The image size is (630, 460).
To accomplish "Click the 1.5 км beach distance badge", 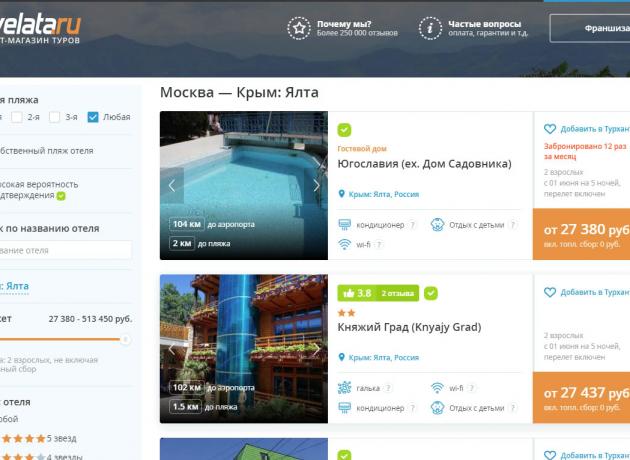I will pyautogui.click(x=185, y=407).
